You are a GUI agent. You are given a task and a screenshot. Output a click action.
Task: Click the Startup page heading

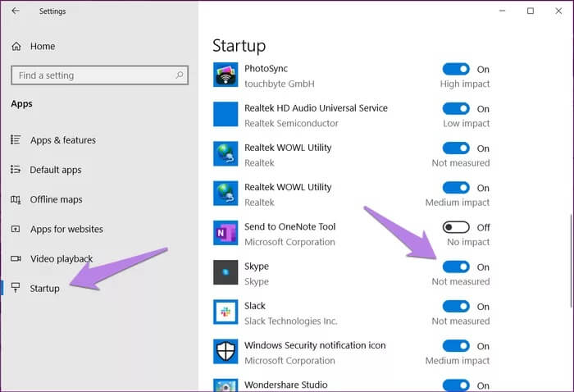click(x=239, y=46)
